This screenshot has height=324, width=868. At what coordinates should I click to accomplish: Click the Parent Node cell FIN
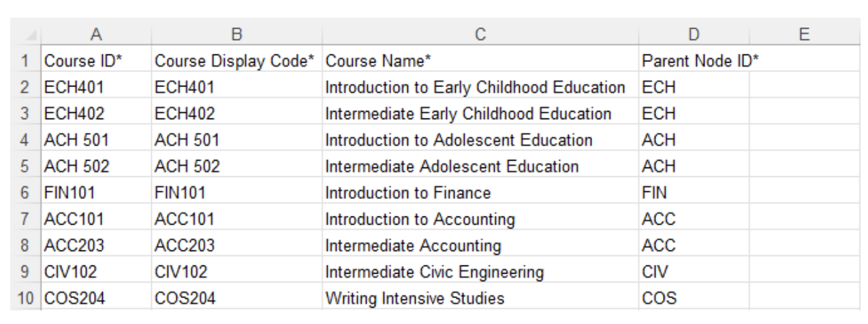694,193
